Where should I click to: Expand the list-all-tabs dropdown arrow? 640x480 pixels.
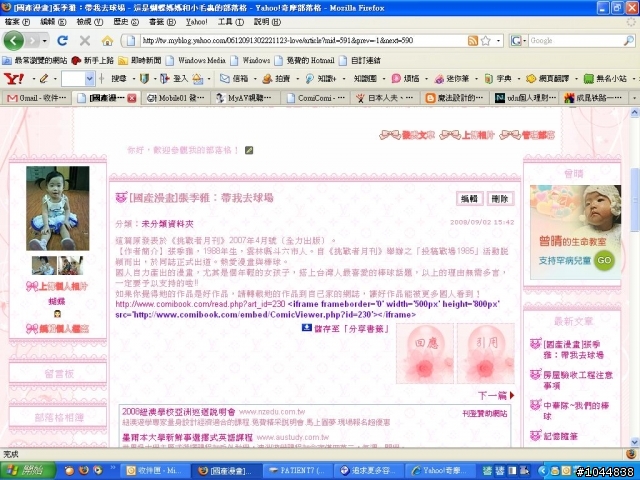(634, 98)
